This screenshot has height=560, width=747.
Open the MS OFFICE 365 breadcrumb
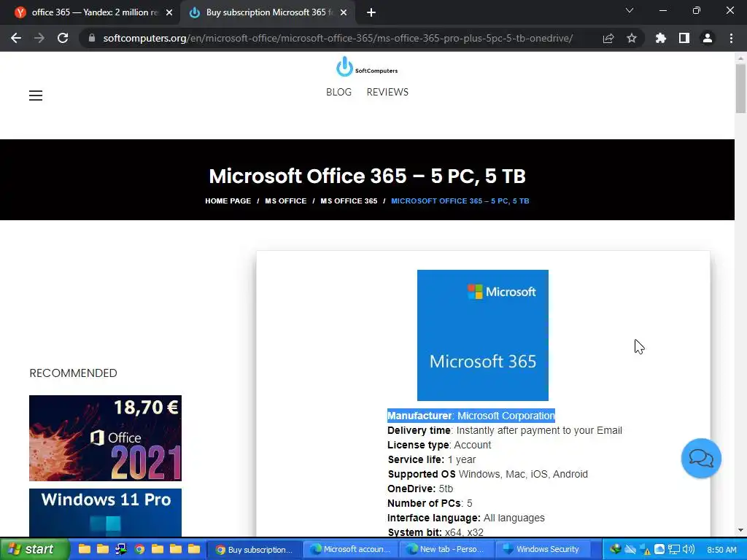pos(349,201)
